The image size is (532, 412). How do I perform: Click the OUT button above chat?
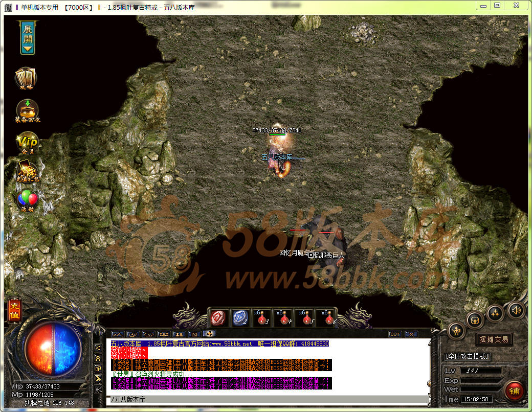point(394,334)
